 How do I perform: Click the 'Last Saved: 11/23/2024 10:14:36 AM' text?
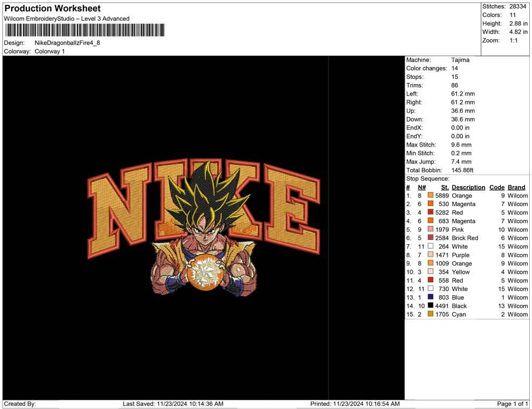[173, 404]
